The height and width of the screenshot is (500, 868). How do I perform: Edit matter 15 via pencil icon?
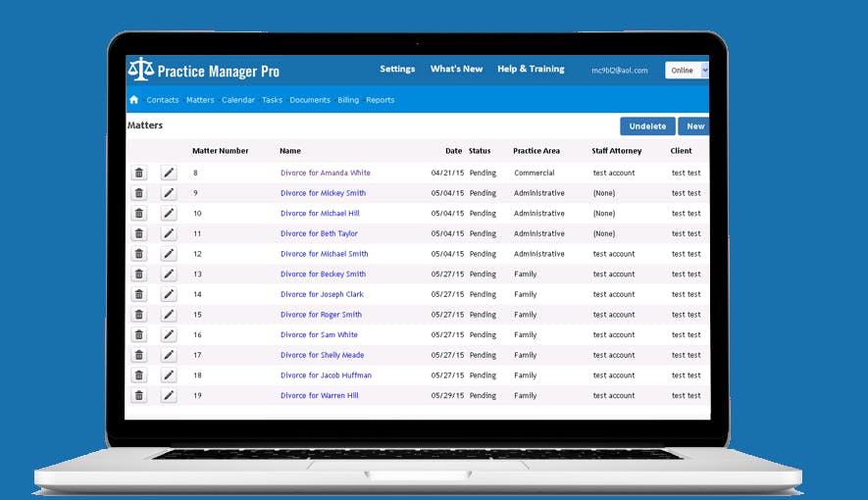click(169, 315)
